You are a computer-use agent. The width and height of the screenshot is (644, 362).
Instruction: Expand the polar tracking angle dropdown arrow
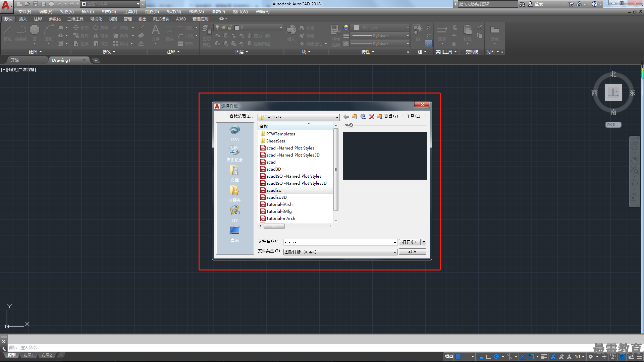[503, 357]
